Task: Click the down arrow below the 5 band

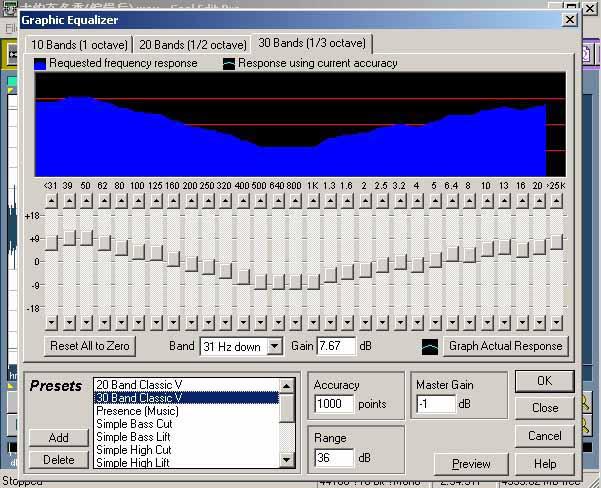Action: pos(434,322)
